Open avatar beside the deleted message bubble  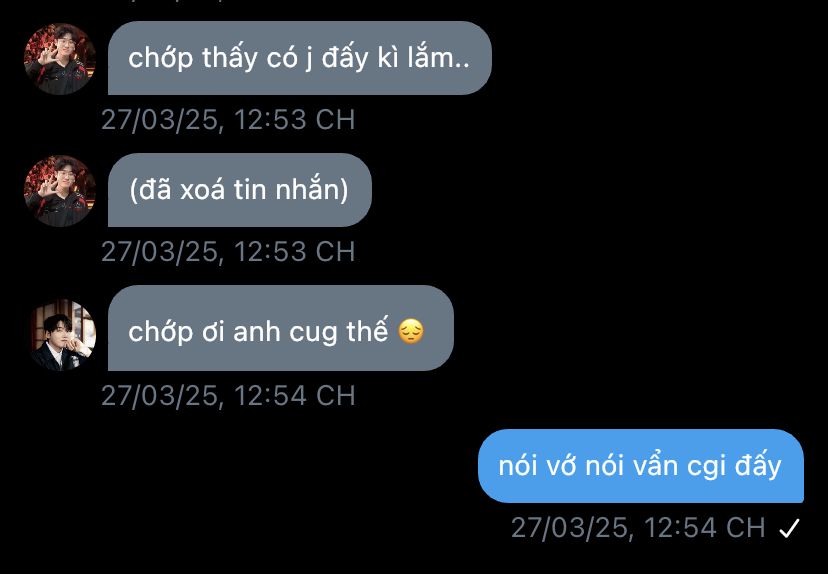point(60,191)
